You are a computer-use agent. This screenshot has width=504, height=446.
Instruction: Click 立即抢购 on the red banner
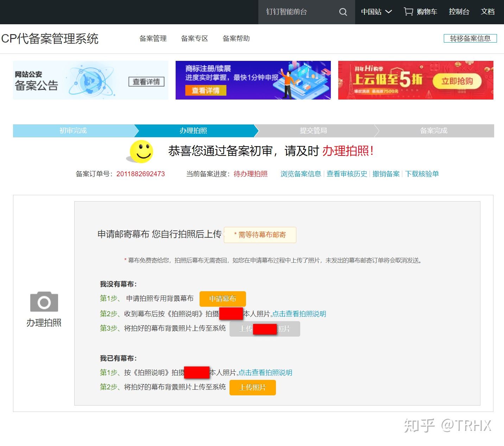[457, 81]
